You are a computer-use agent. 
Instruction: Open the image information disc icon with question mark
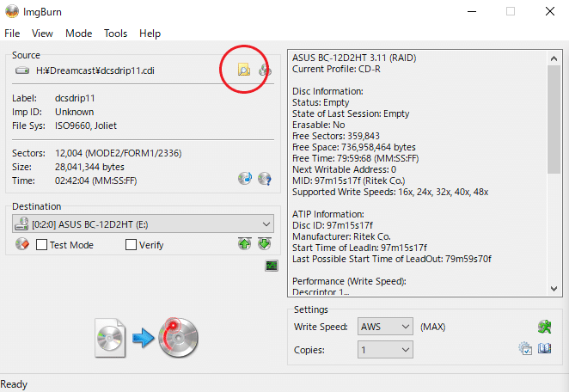pyautogui.click(x=265, y=179)
